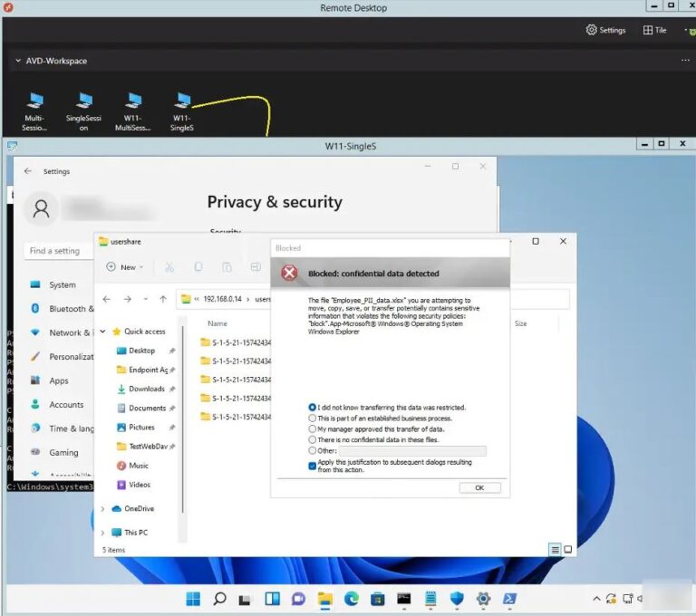Navigate forward in File Explorer
Image resolution: width=696 pixels, height=616 pixels.
(128, 299)
